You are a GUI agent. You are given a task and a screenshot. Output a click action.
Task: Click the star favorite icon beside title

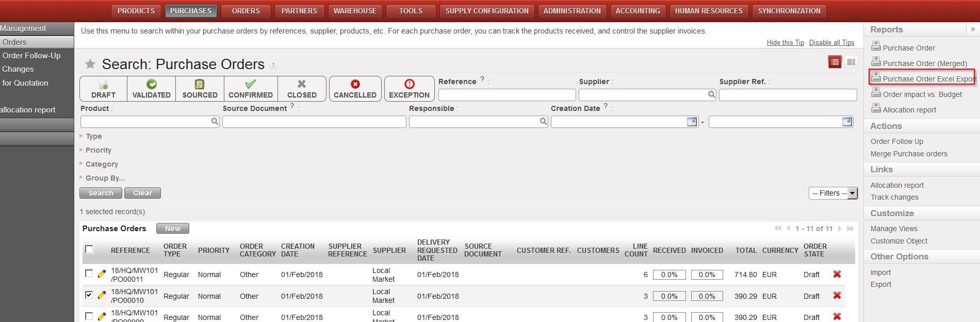tap(90, 64)
